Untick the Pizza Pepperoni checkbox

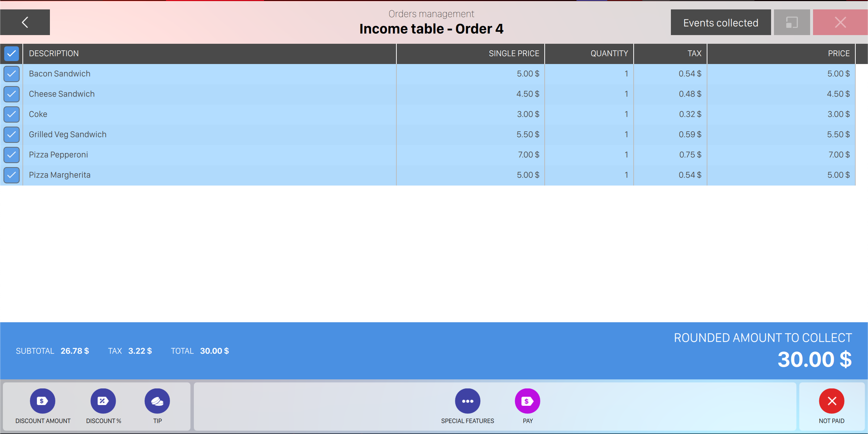point(12,155)
